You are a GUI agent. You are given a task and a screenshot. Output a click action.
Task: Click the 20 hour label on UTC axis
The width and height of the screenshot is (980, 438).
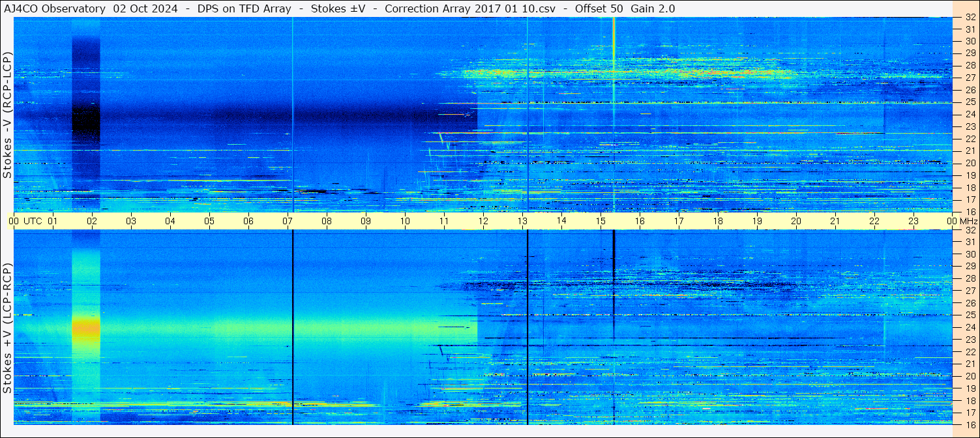tap(796, 221)
